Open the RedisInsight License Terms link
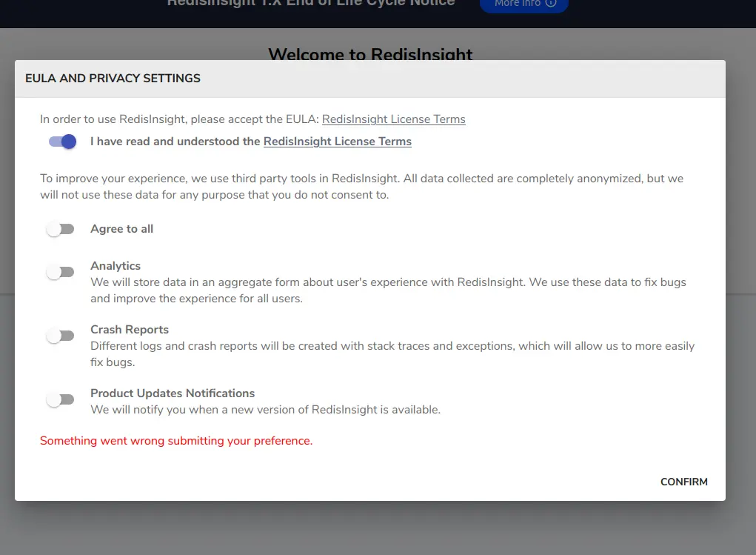Viewport: 756px width, 555px height. pyautogui.click(x=393, y=119)
